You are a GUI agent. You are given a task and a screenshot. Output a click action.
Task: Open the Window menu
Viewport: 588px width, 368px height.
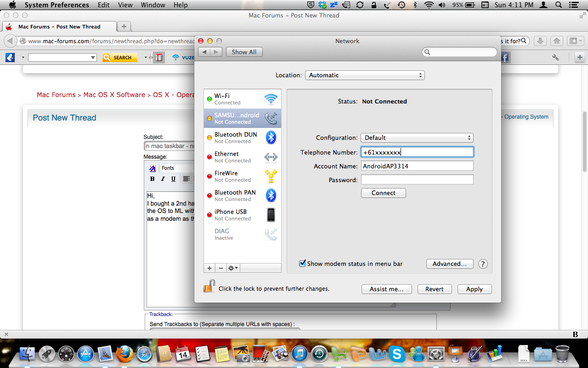(153, 5)
